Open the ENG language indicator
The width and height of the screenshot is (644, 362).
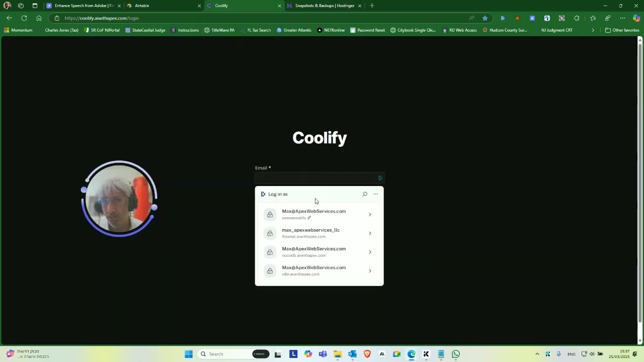tap(572, 354)
